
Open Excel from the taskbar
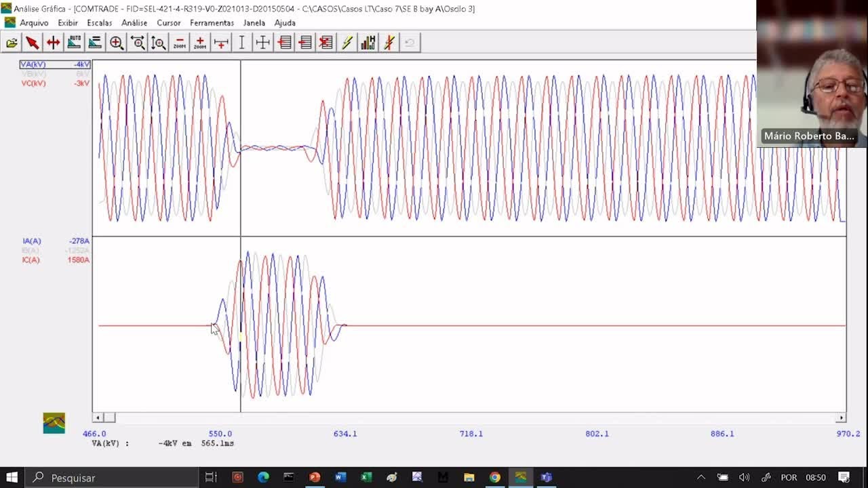click(x=366, y=477)
